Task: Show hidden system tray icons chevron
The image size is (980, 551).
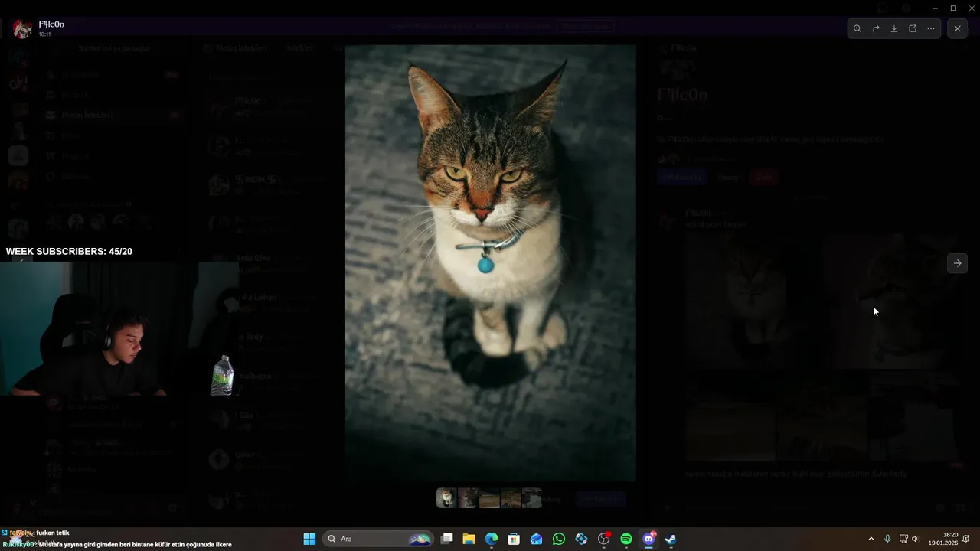Action: tap(871, 539)
